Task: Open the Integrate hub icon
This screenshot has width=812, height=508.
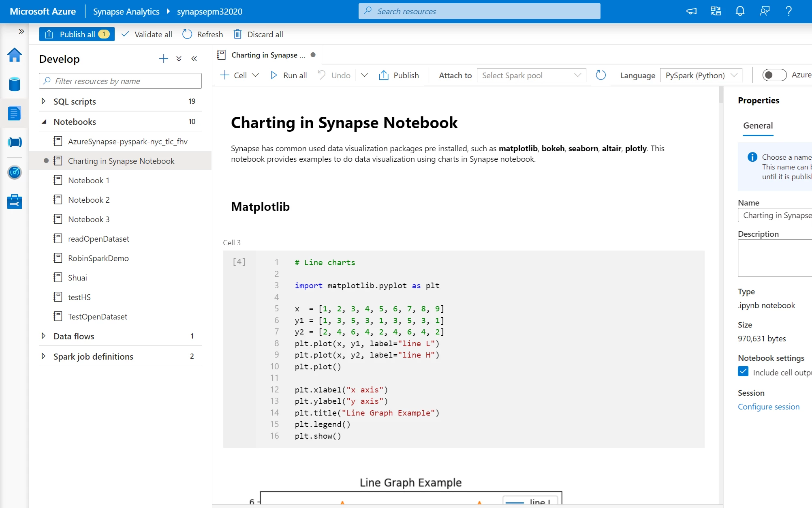Action: pos(14,142)
